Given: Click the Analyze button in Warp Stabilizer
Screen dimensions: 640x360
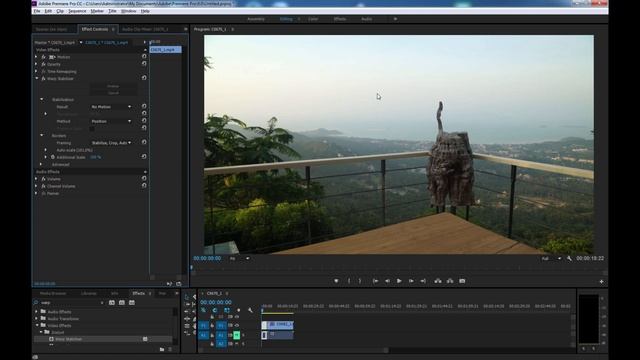Looking at the screenshot, I should [x=113, y=86].
